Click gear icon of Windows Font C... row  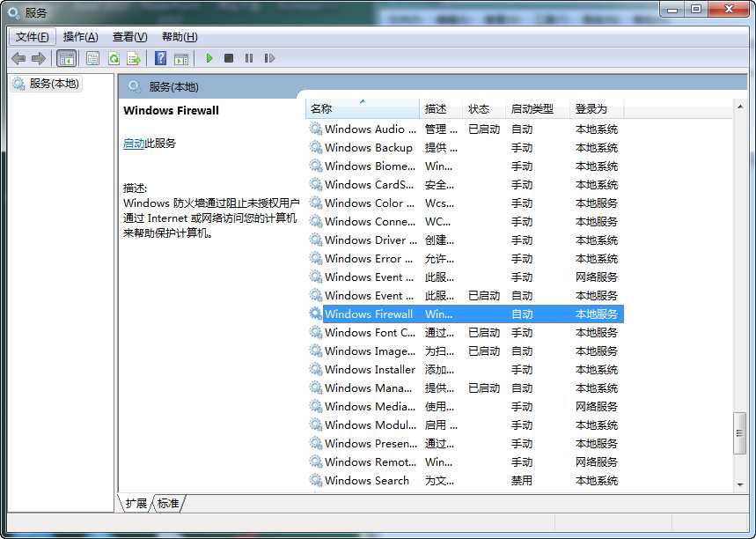[316, 332]
